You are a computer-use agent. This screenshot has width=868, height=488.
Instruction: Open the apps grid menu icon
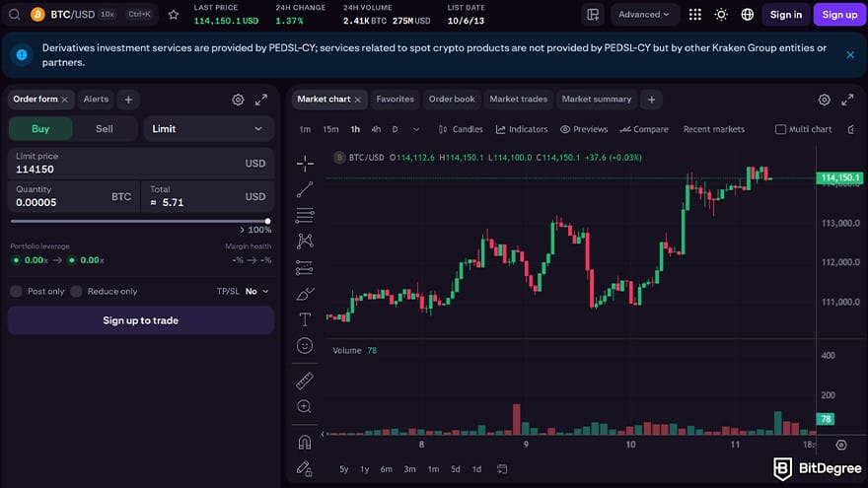pyautogui.click(x=694, y=15)
